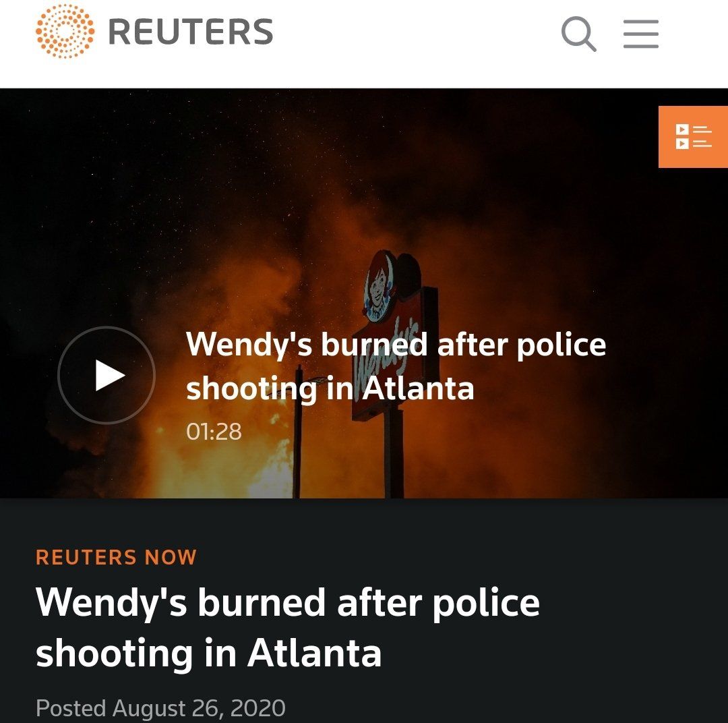Open the REUTERS NOW section link

click(x=116, y=557)
